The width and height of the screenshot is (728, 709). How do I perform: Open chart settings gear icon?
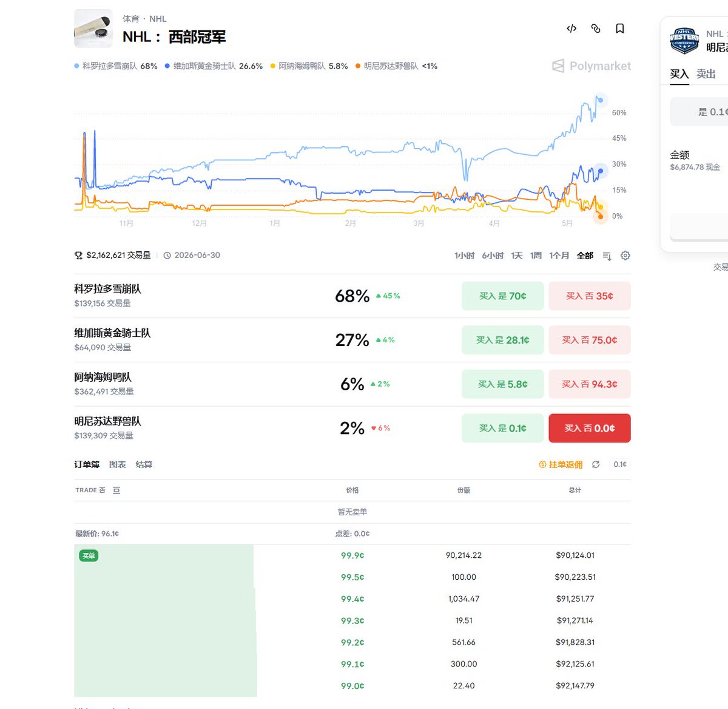[x=625, y=256]
